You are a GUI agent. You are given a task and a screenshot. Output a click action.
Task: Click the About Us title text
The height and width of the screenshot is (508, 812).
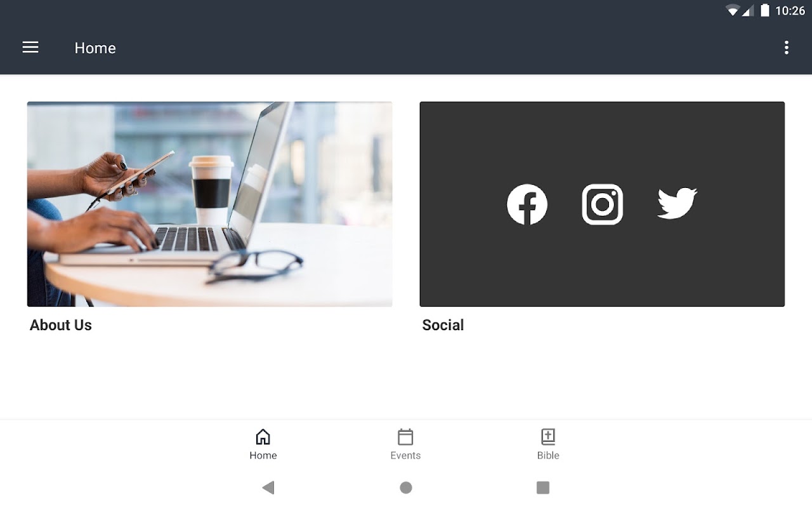61,325
